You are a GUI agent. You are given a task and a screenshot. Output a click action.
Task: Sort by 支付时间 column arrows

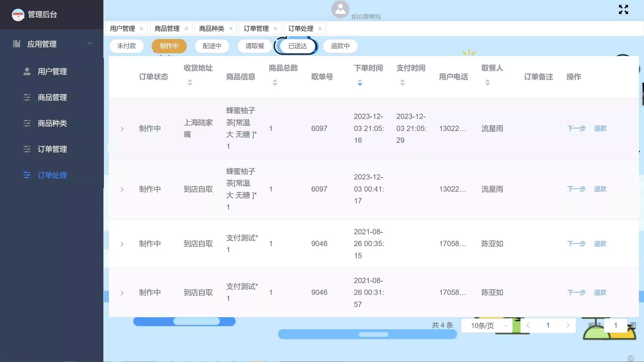(403, 82)
